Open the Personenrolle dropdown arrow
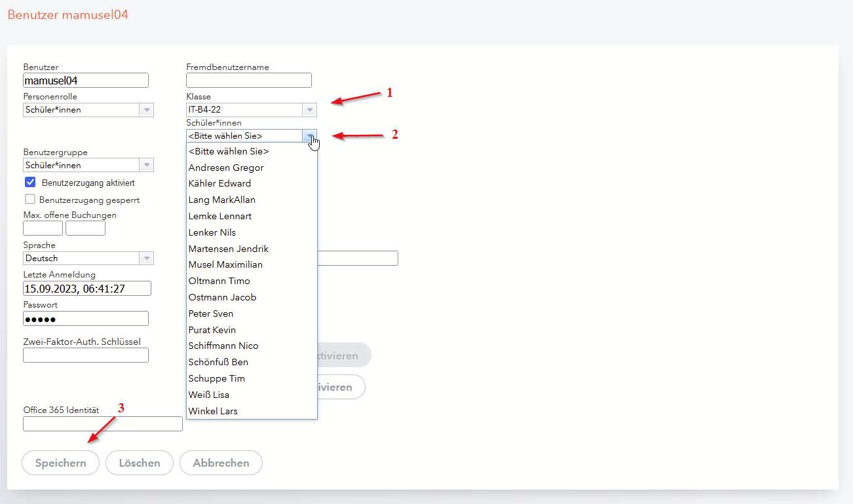This screenshot has height=504, width=853. [147, 110]
